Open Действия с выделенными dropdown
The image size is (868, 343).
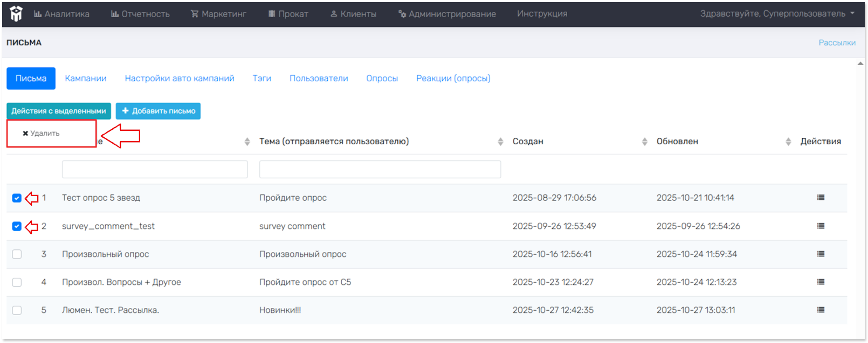(59, 111)
